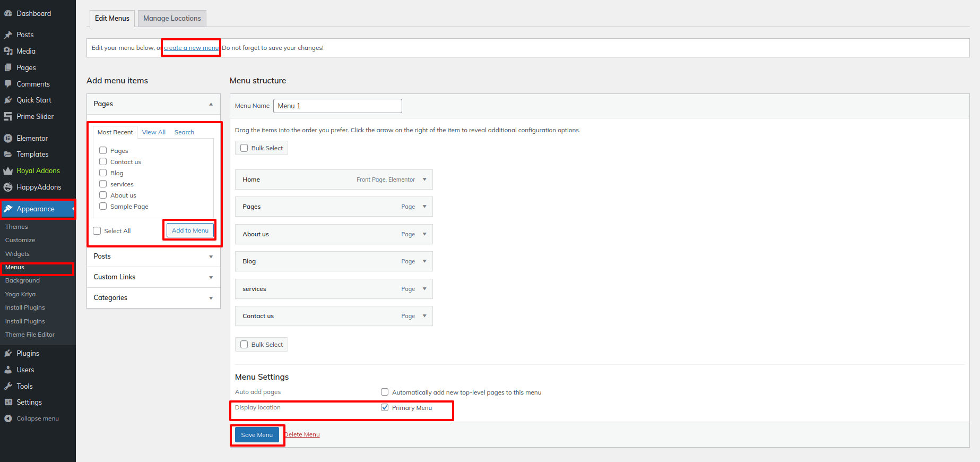
Task: Click the Tools wrench icon
Action: 8,386
